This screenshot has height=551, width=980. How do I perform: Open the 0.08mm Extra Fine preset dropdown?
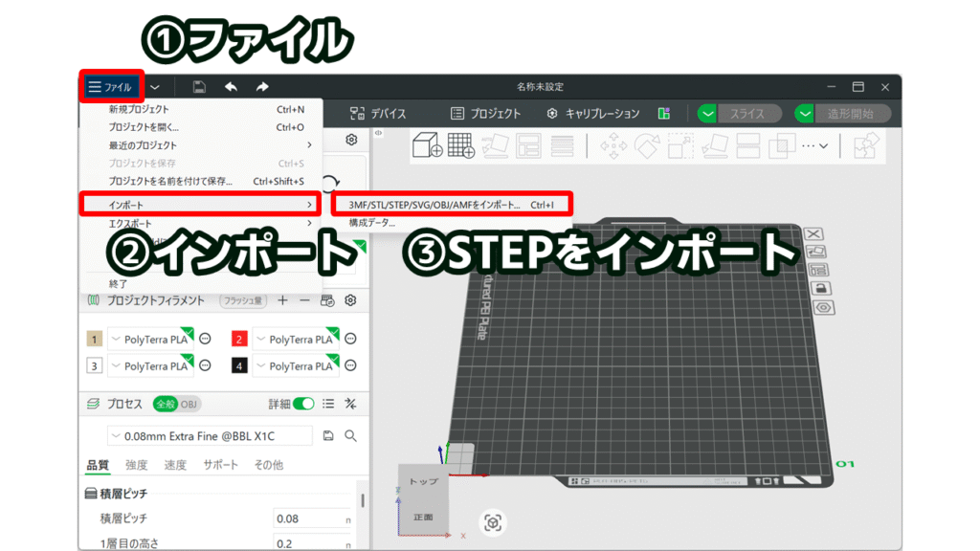tap(209, 436)
